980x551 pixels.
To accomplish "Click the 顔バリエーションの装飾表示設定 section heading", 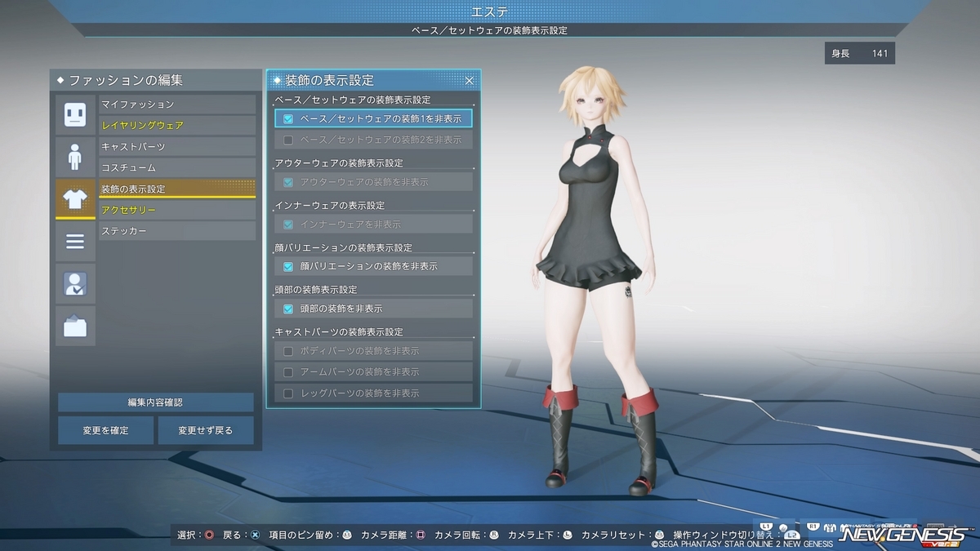I will pos(344,247).
